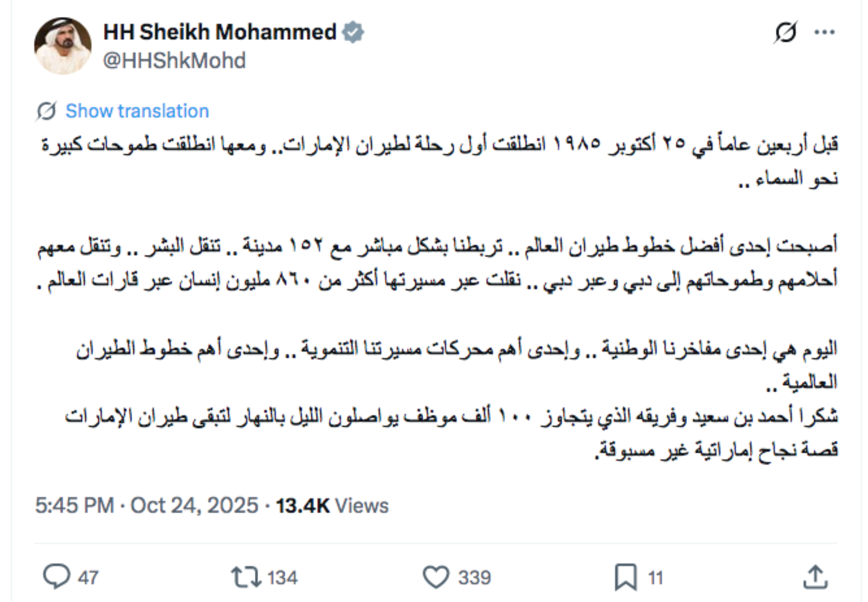Open the HH Sheikh Mohammed display name
This screenshot has height=602, width=868.
(220, 32)
